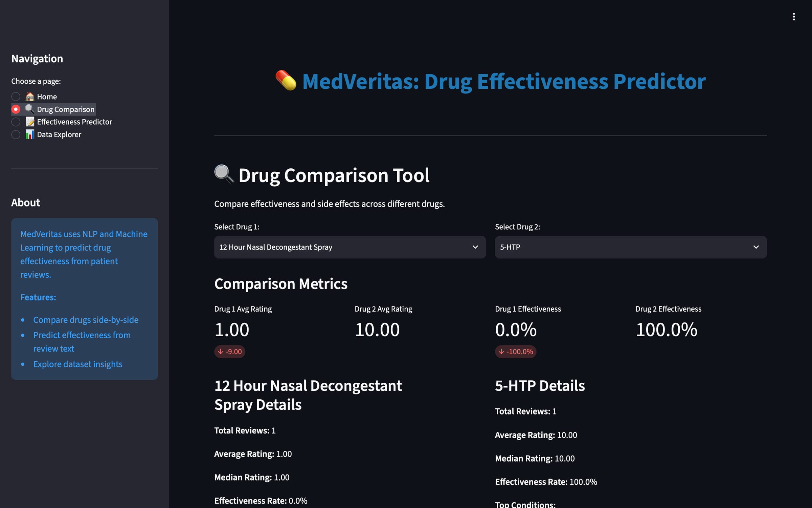The height and width of the screenshot is (508, 812).
Task: Click the Drug 2 Avg Rating value 10.00
Action: pos(377,330)
